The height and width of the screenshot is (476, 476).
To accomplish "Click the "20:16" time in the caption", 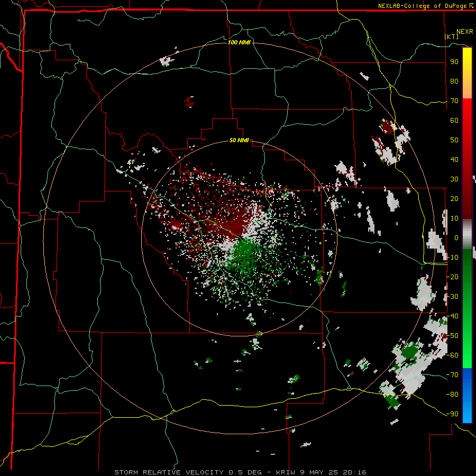I will coord(354,472).
